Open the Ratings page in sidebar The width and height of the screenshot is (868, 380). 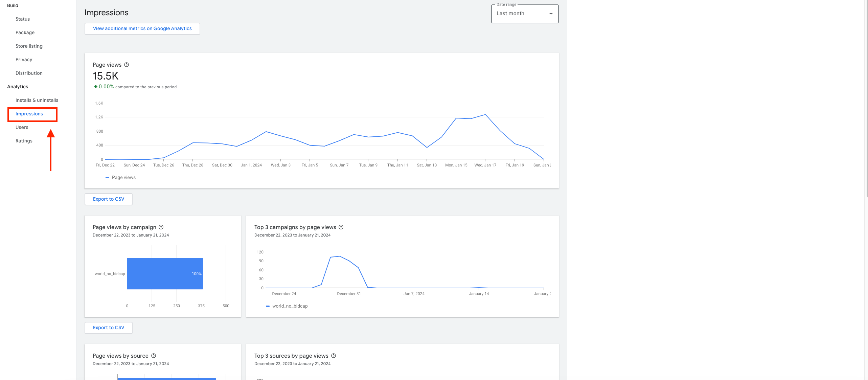[x=24, y=141]
